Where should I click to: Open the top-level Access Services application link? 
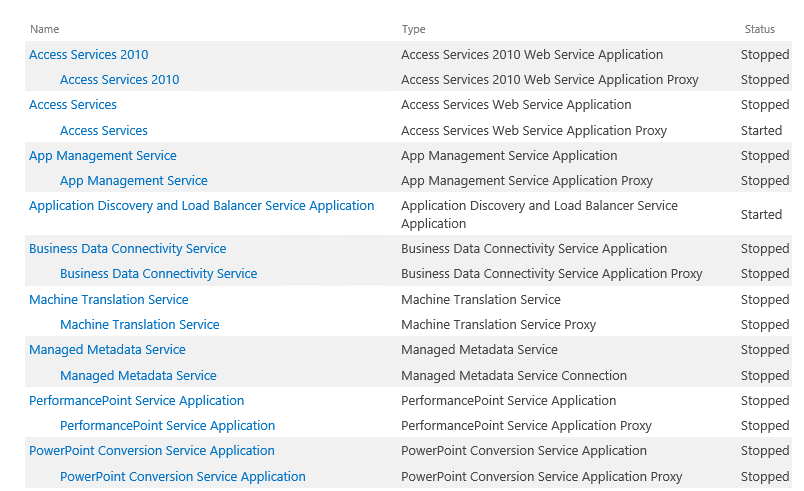tap(73, 105)
